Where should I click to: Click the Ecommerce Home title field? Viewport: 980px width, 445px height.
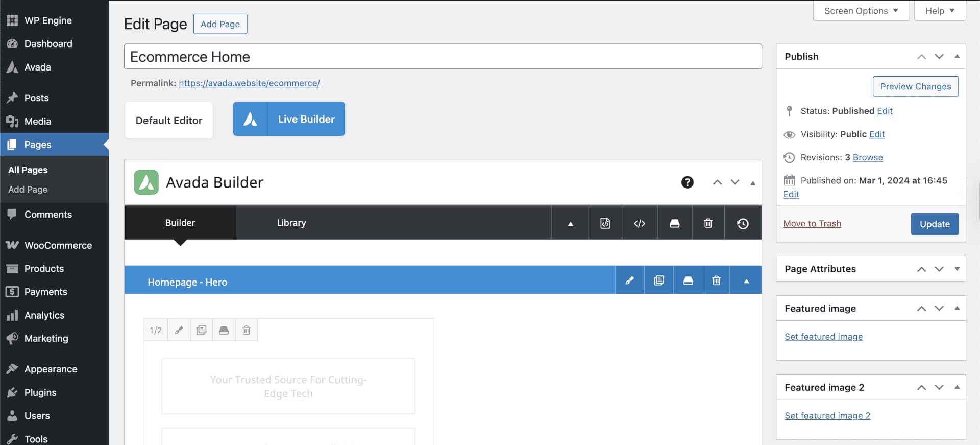[x=443, y=57]
